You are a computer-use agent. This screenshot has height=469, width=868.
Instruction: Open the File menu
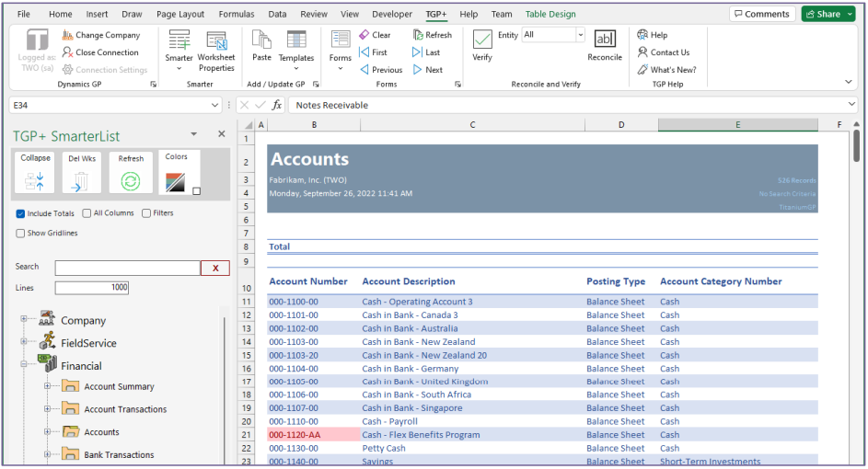(x=24, y=15)
